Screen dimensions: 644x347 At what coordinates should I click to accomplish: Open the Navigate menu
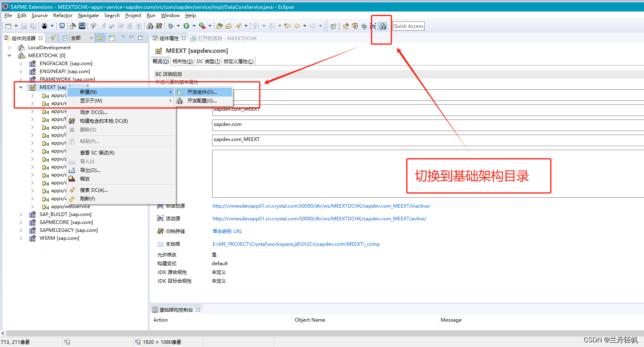coord(88,15)
